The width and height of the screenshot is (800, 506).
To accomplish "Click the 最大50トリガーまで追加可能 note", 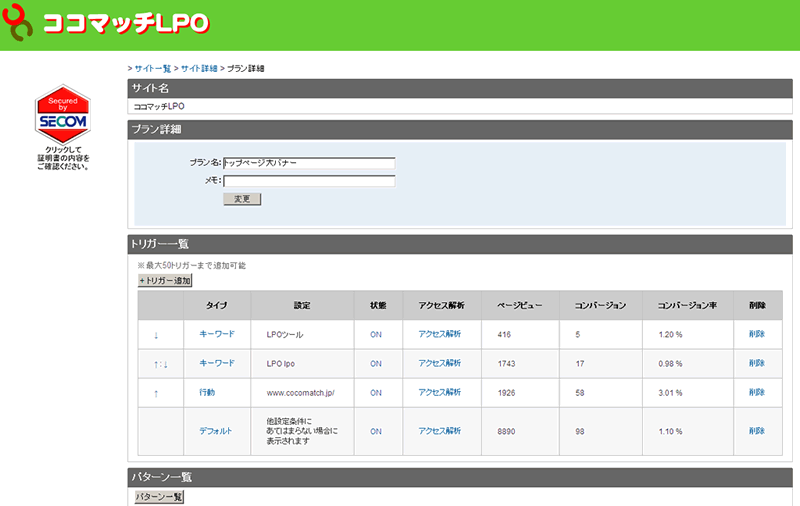I will (x=191, y=266).
